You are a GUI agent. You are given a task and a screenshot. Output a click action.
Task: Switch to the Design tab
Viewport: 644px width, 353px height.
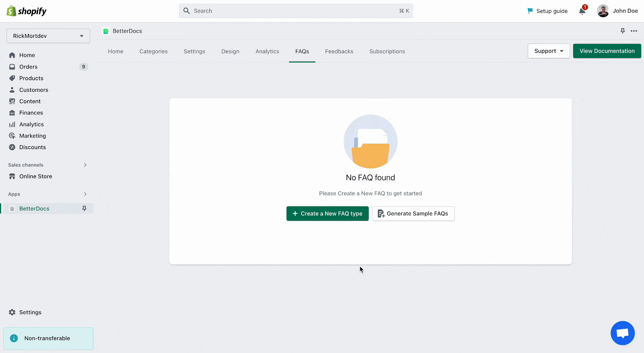[230, 52]
